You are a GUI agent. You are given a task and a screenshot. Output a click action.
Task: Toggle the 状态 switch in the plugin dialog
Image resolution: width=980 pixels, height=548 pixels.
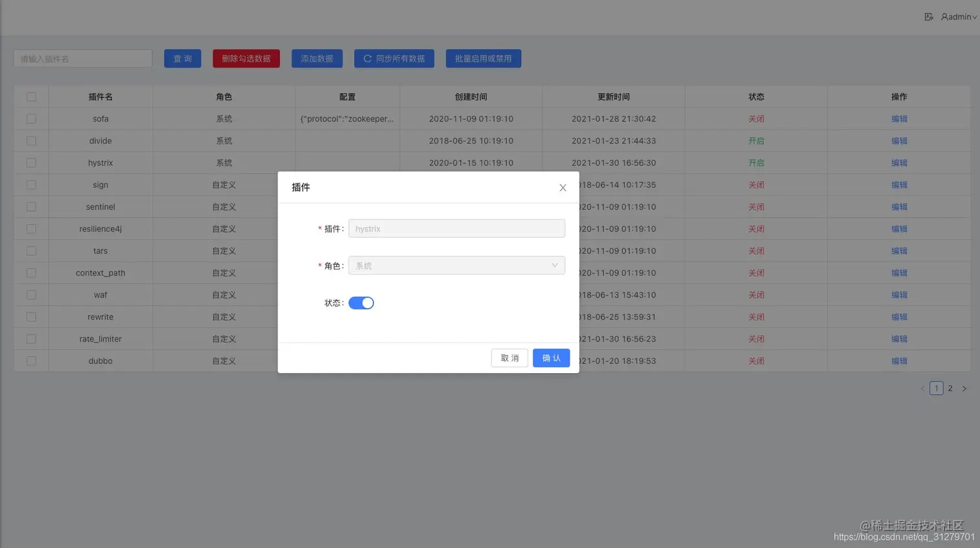pos(361,303)
